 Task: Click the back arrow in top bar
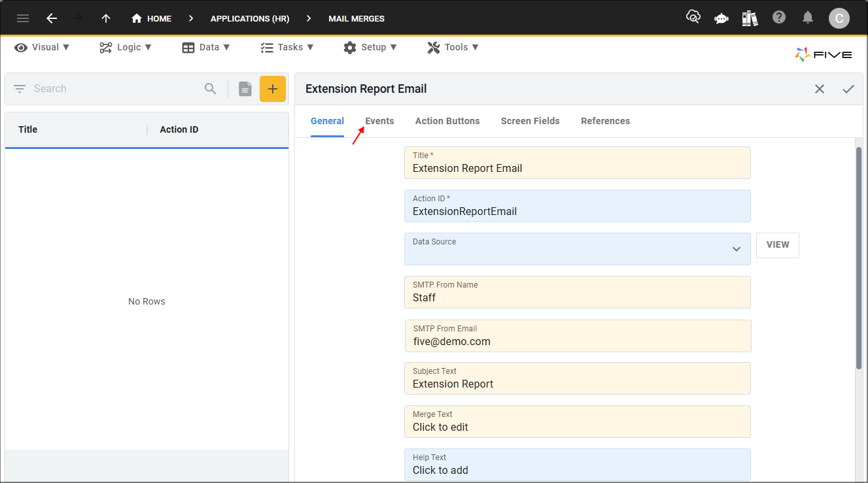pos(52,18)
